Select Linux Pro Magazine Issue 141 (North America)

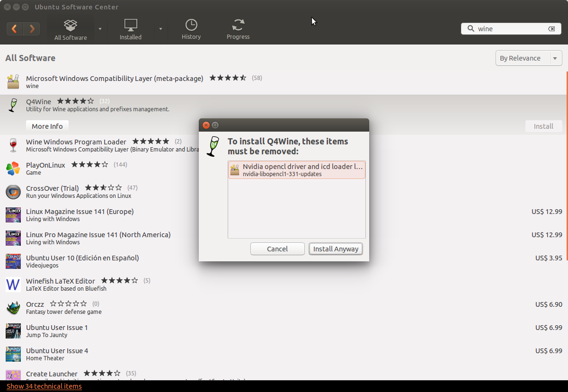pos(98,234)
